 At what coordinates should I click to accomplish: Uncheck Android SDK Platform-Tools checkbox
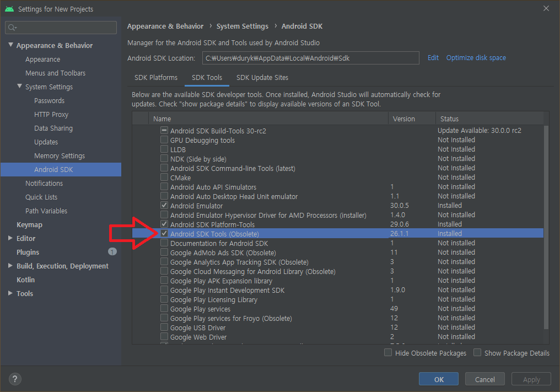coord(164,224)
